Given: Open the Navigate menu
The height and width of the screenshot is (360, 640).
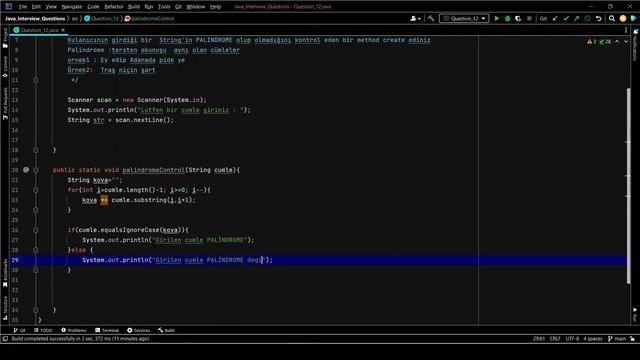Looking at the screenshot, I should [x=72, y=7].
